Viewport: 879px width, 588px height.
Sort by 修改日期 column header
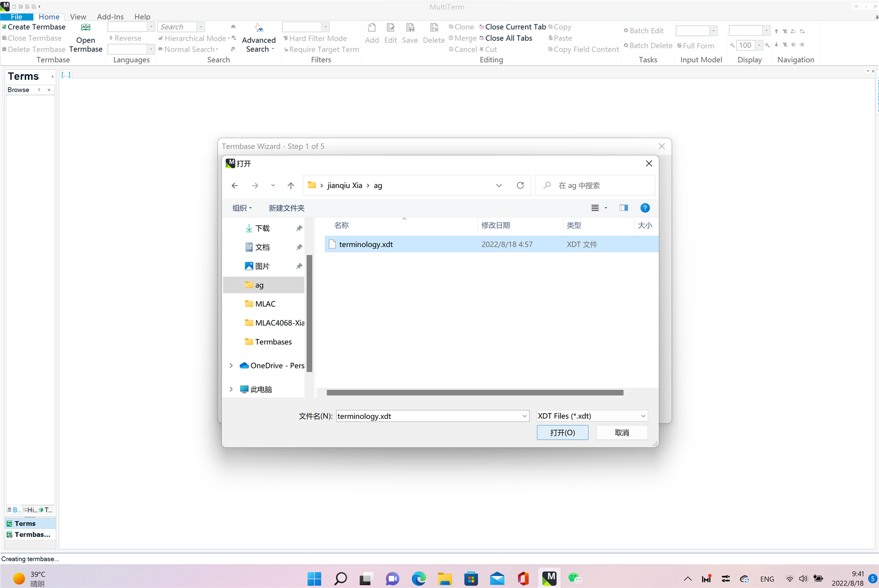(x=495, y=225)
